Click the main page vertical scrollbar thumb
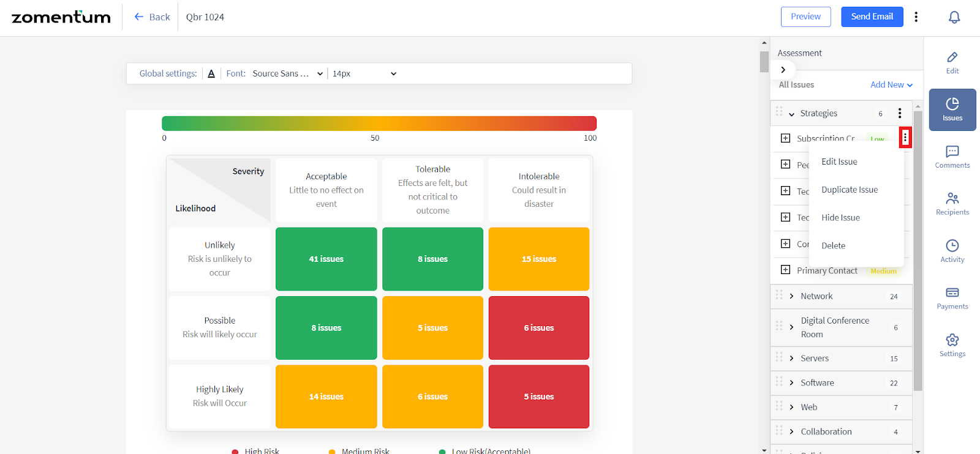 tap(764, 62)
